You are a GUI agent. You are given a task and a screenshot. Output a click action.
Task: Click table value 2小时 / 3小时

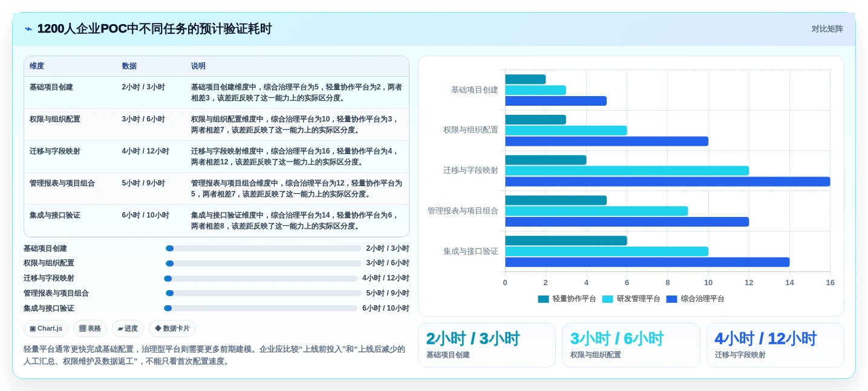tap(143, 87)
